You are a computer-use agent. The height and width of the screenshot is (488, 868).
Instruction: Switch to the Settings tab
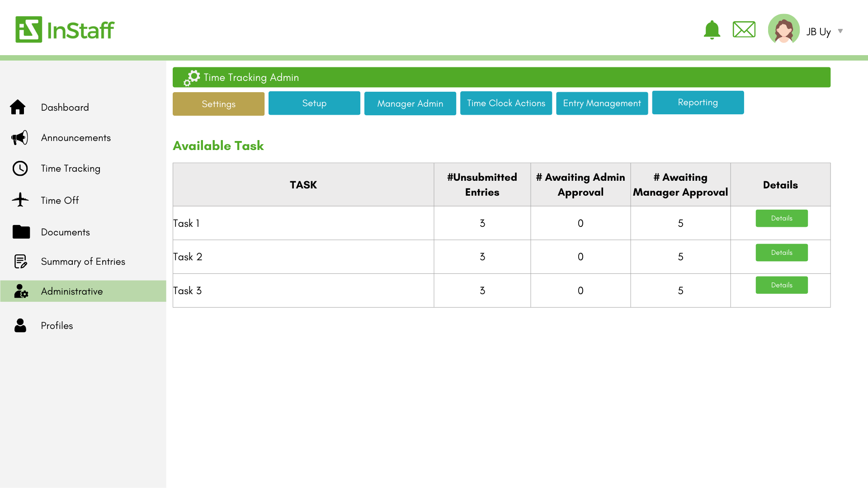pos(218,104)
